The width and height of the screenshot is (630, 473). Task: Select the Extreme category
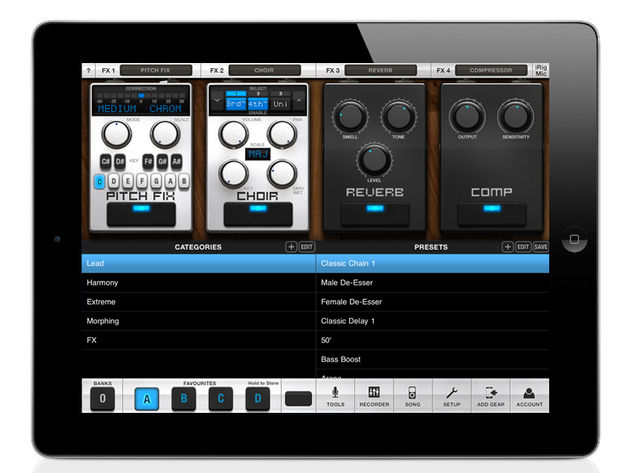[198, 302]
